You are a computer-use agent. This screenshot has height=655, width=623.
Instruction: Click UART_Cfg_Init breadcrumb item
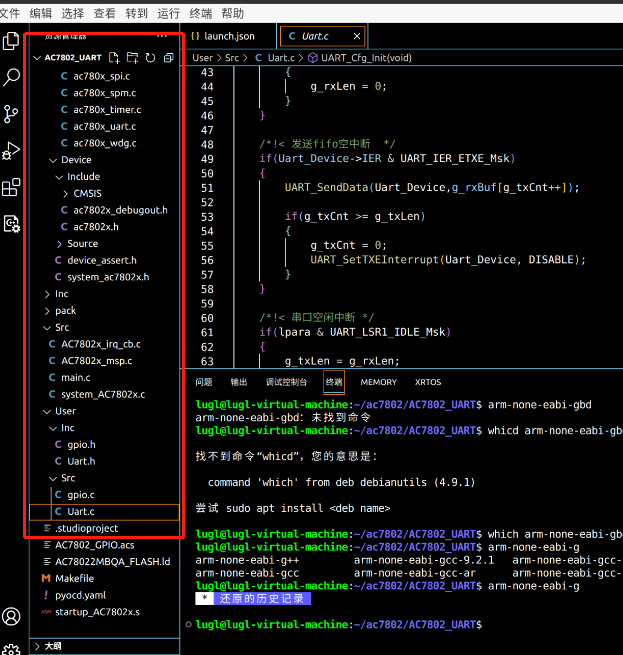point(365,58)
